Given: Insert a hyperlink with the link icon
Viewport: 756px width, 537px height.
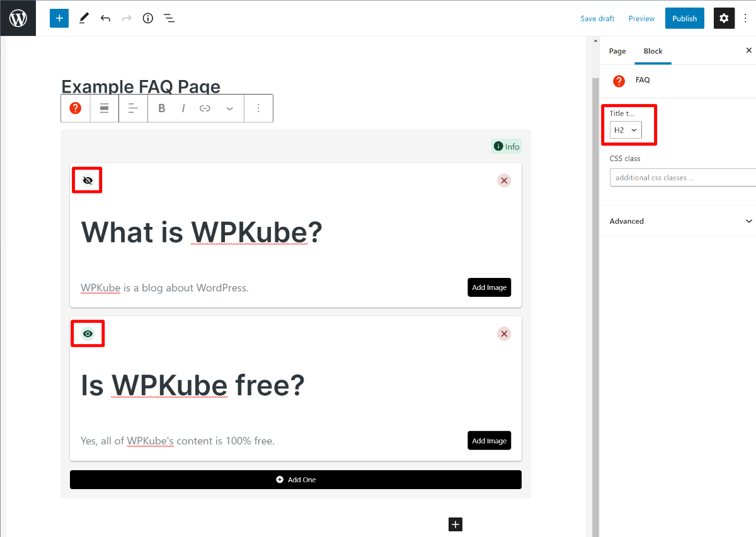Looking at the screenshot, I should point(204,108).
